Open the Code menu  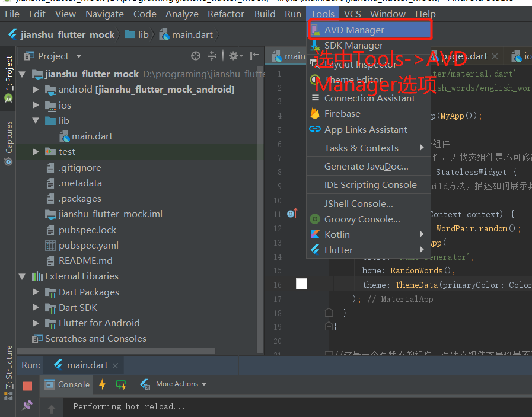[x=145, y=14]
